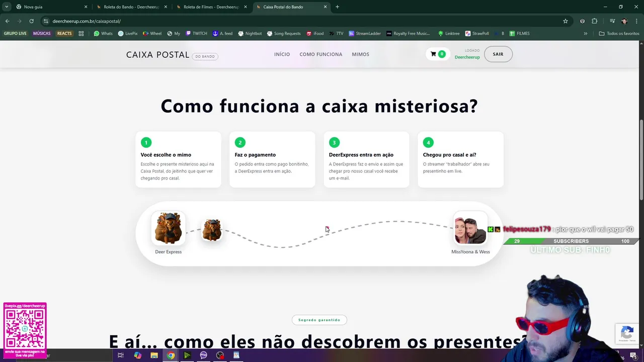
Task: Reload the current page
Action: 31,21
